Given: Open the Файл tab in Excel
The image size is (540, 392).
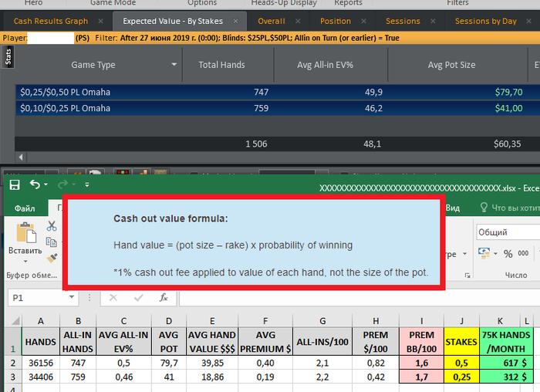Looking at the screenshot, I should [25, 208].
